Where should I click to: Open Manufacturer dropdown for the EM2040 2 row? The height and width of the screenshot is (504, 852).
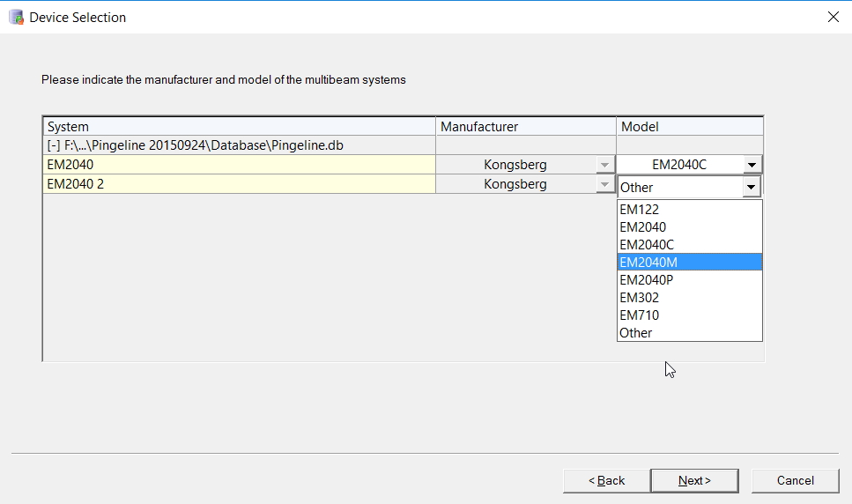pos(604,184)
